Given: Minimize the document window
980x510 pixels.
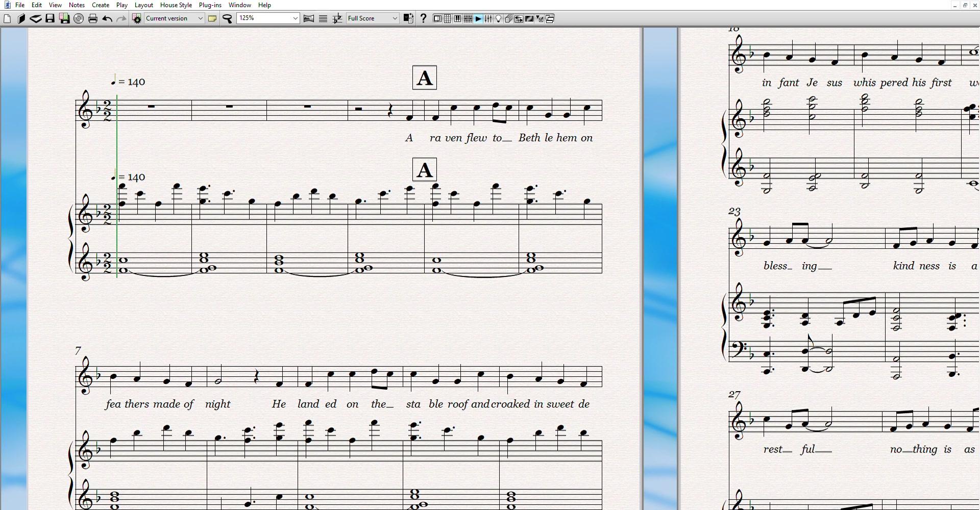Looking at the screenshot, I should [x=954, y=5].
